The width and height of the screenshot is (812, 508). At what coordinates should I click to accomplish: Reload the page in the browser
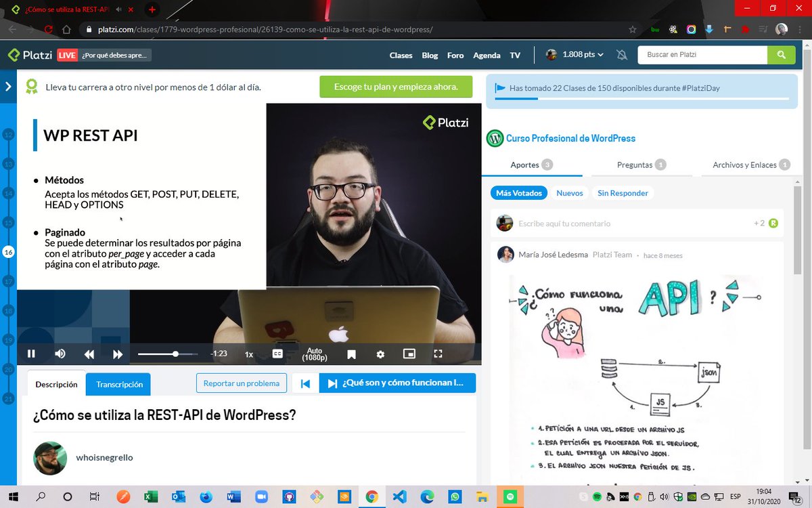tap(49, 30)
